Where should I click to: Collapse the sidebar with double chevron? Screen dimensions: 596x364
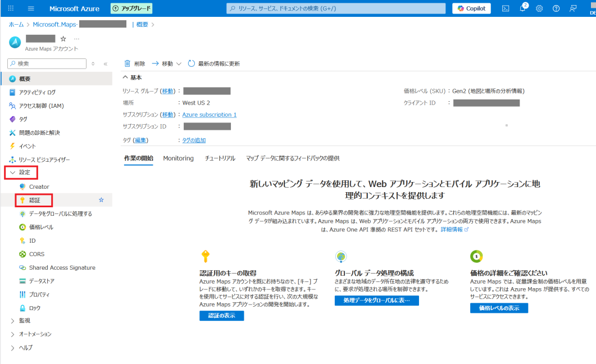[x=106, y=64]
